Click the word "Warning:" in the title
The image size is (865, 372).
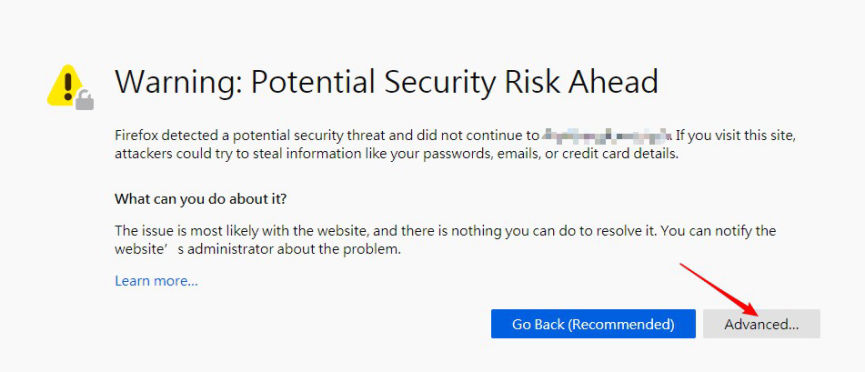coord(178,82)
